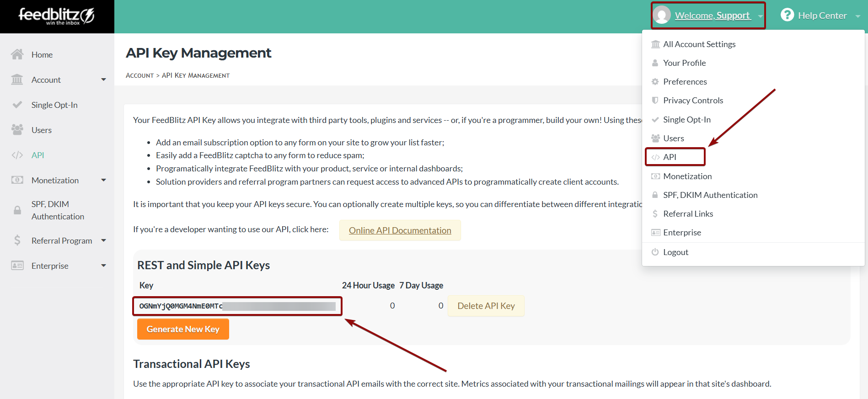Open Privacy Controls from dropdown menu
The image size is (868, 399).
pyautogui.click(x=693, y=100)
